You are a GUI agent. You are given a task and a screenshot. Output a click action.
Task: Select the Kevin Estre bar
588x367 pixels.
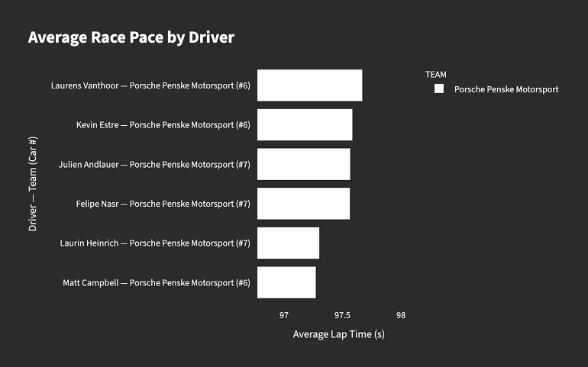coord(305,125)
